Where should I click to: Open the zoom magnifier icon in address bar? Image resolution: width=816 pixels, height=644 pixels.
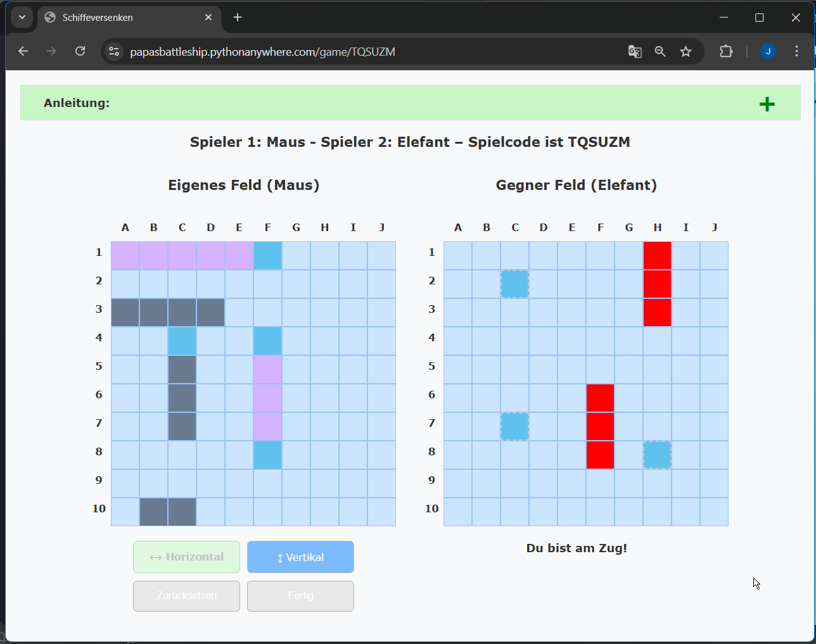click(x=660, y=51)
